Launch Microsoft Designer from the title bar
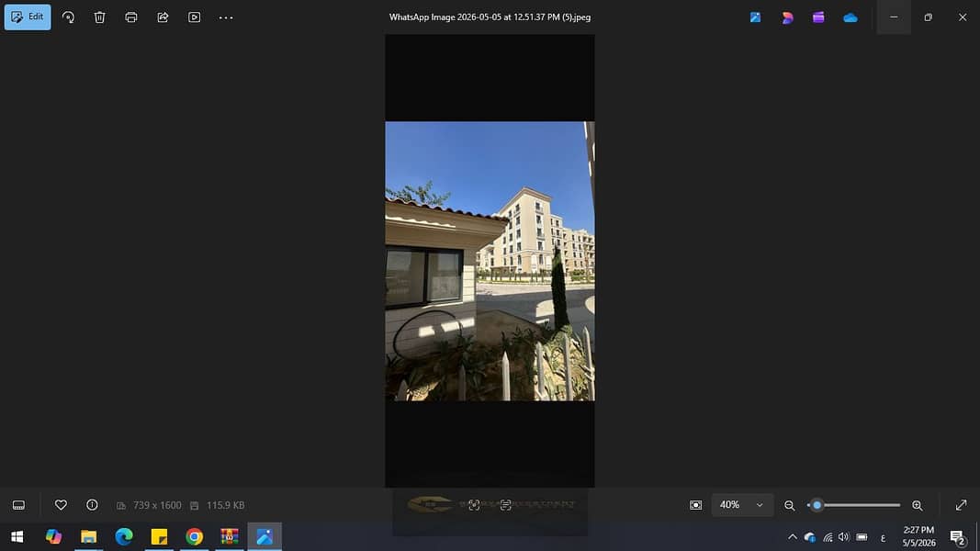This screenshot has width=980, height=551. 787,17
